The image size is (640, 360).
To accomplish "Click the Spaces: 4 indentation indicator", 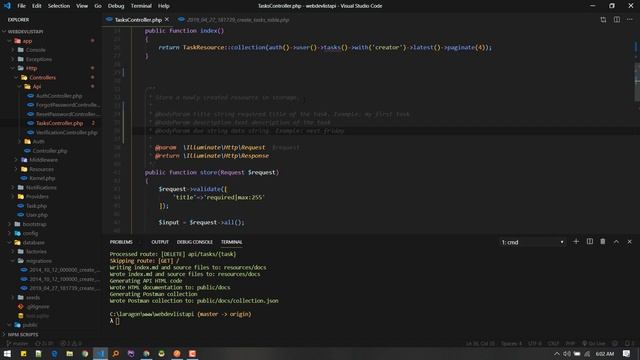I will [x=511, y=343].
